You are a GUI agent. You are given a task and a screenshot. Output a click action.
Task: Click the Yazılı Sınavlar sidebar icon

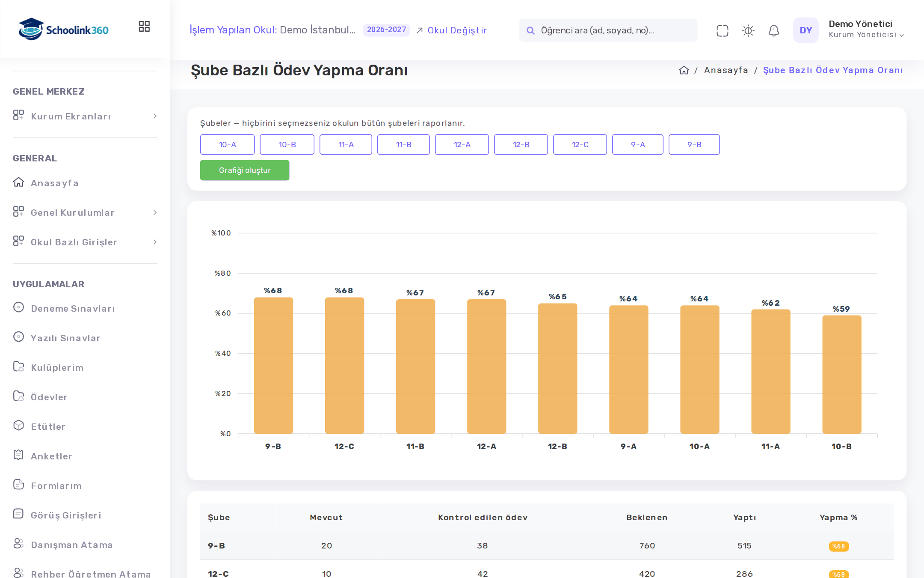(x=18, y=337)
